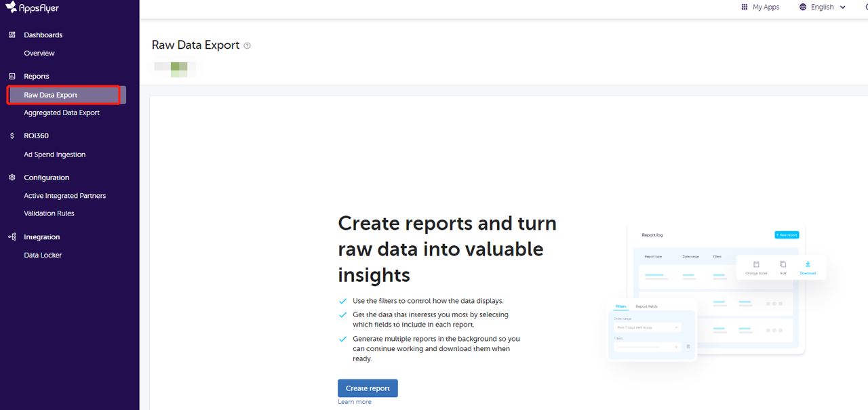Click the AppsFlyer logo

[32, 8]
